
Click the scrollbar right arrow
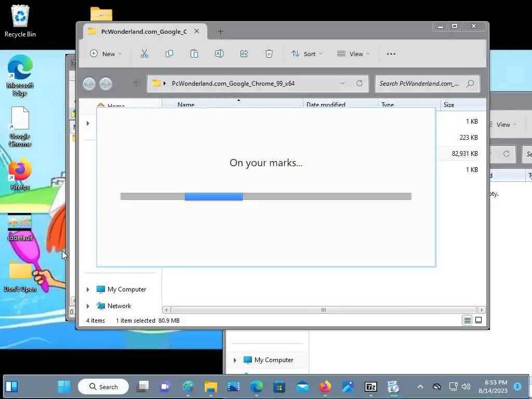[x=482, y=310]
